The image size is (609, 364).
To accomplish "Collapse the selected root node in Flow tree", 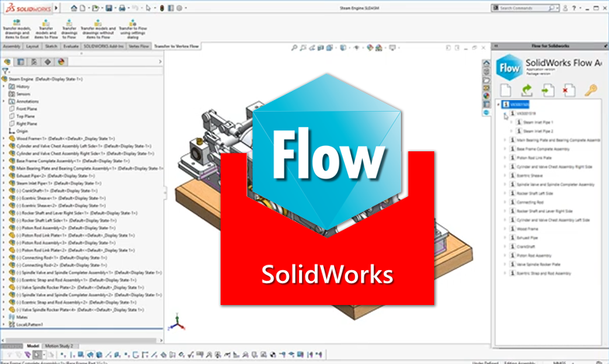I will [499, 104].
